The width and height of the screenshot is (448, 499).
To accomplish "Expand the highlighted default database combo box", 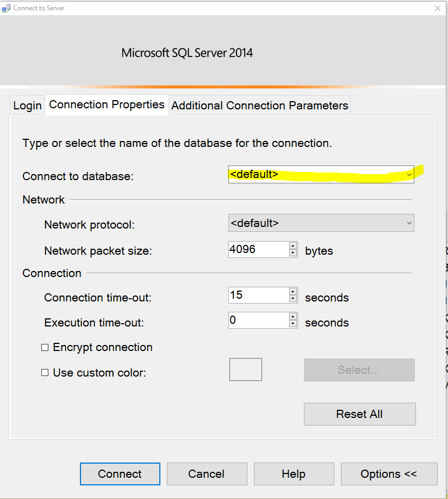I will [x=409, y=174].
